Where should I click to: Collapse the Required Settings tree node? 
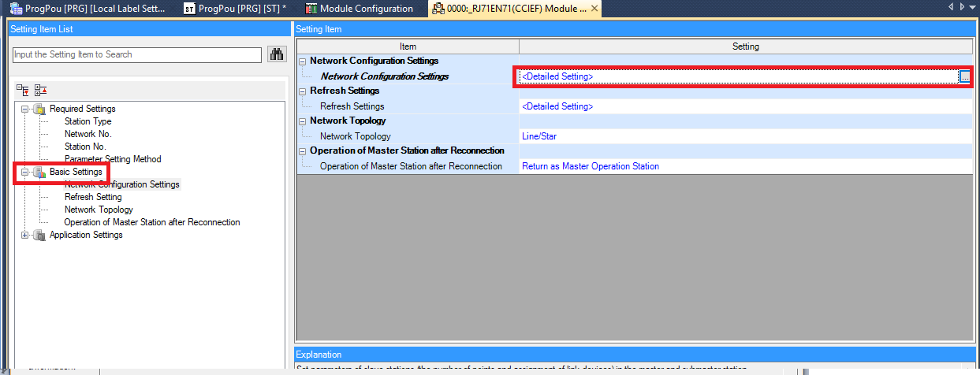point(25,109)
